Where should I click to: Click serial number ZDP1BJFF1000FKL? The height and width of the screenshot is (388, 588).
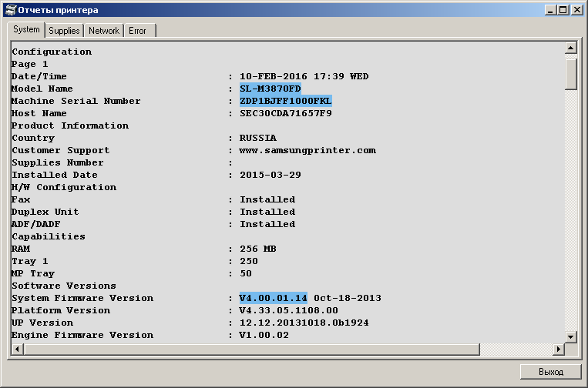point(286,101)
